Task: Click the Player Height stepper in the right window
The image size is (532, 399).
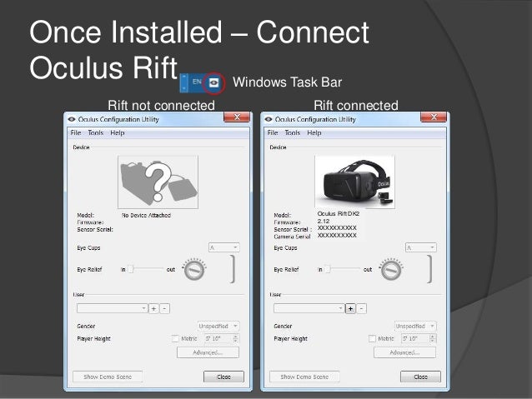Action: tap(433, 338)
